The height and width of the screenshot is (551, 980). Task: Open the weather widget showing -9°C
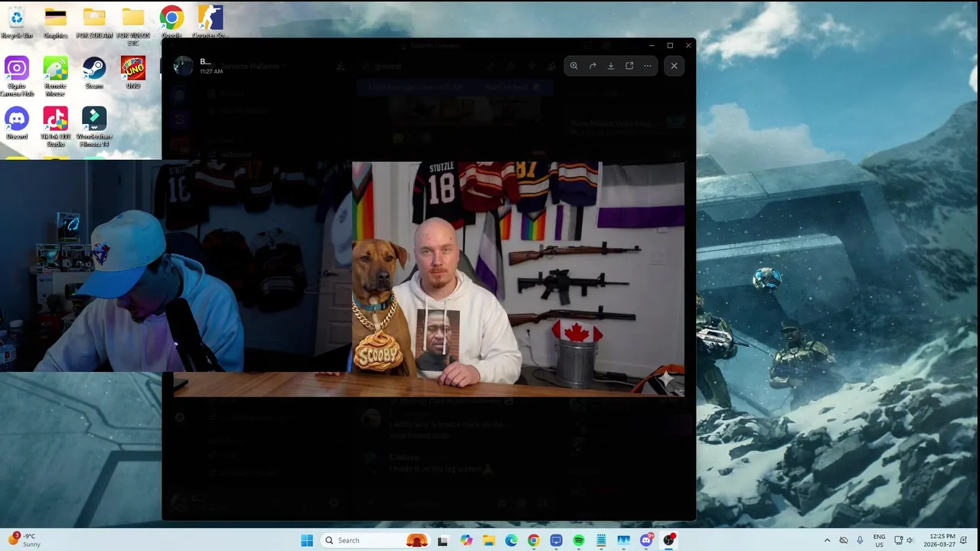point(25,540)
